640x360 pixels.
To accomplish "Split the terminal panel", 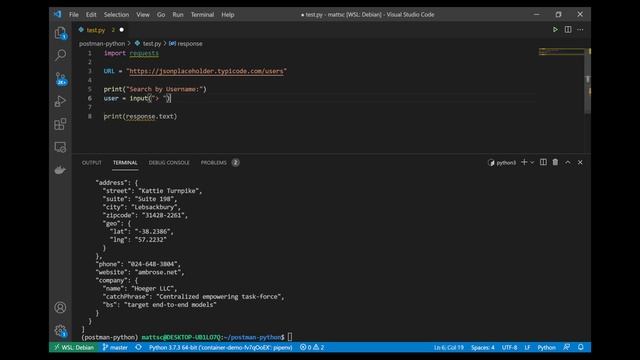I will pos(543,162).
